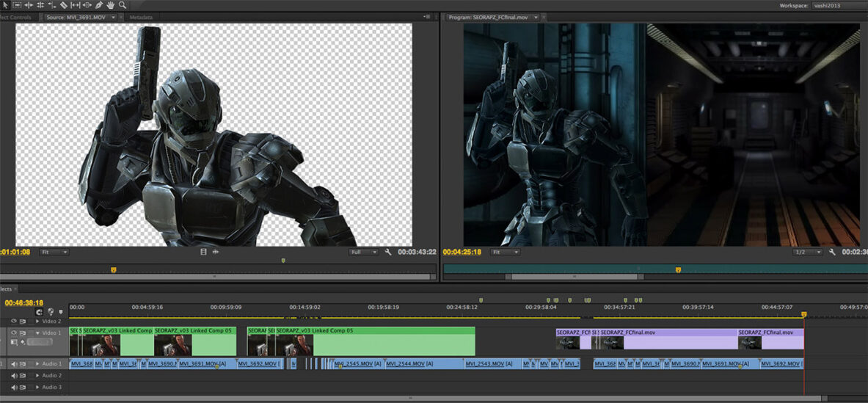Open Source MVI_3691.MOV clip dropdown arrow

[x=113, y=17]
